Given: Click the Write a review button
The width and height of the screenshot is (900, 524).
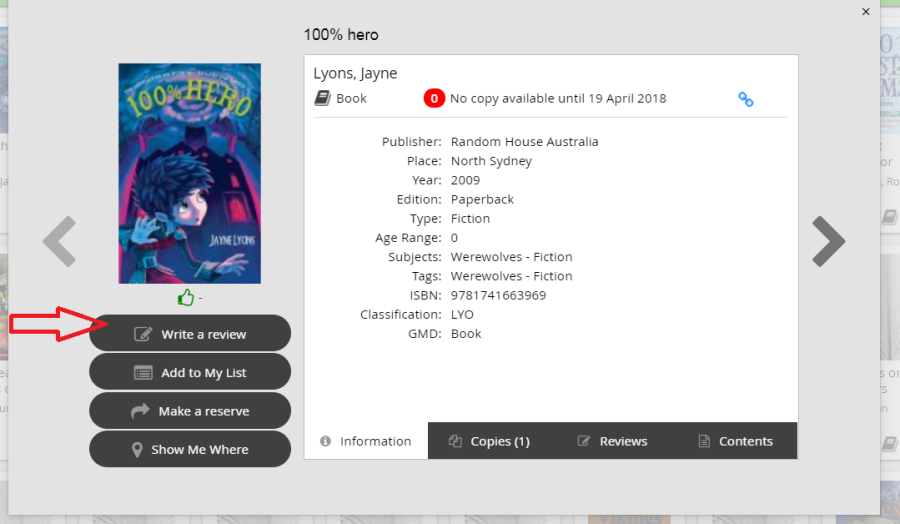Looking at the screenshot, I should [190, 334].
